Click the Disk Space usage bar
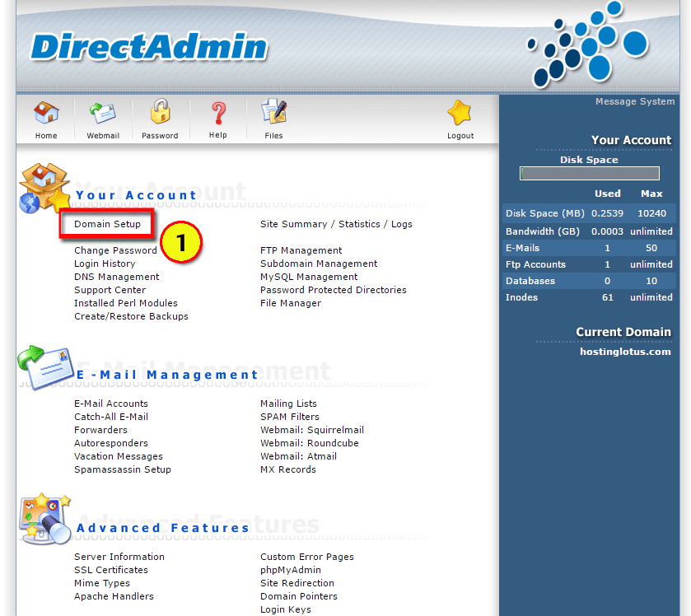The width and height of the screenshot is (691, 616). (x=590, y=173)
